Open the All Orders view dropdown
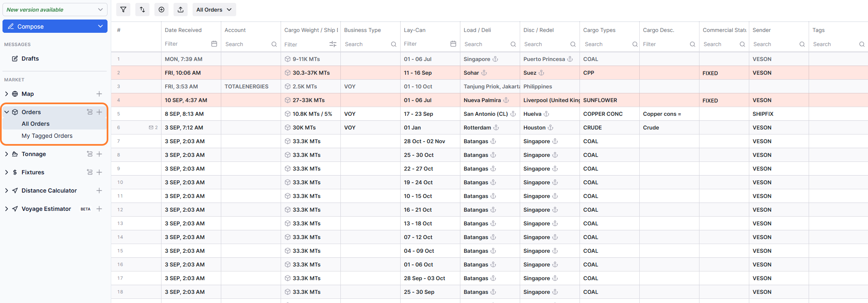The height and width of the screenshot is (303, 868). coord(214,10)
